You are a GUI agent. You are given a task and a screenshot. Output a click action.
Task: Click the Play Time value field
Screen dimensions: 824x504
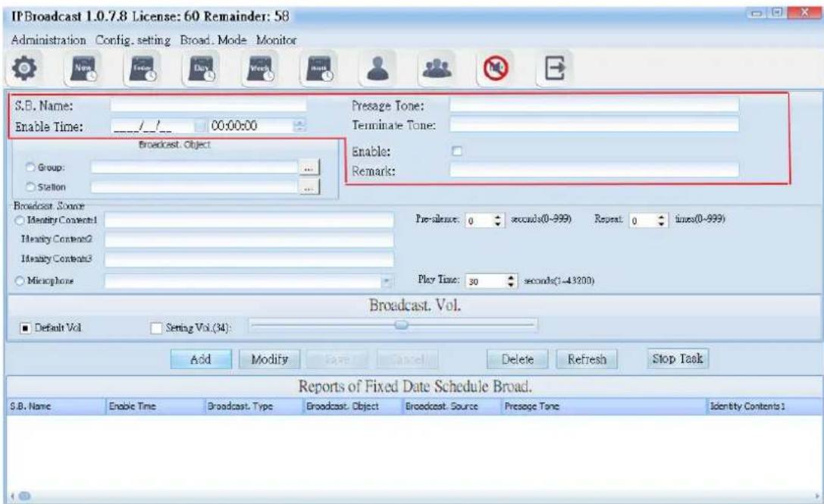486,281
